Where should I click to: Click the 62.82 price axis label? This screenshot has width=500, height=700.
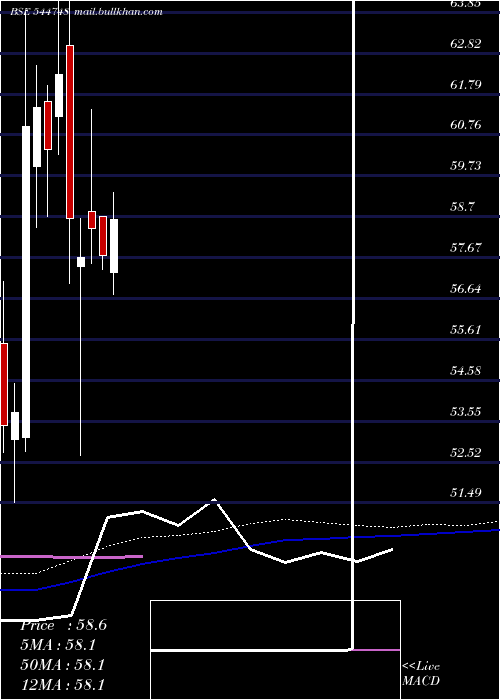coord(466,44)
